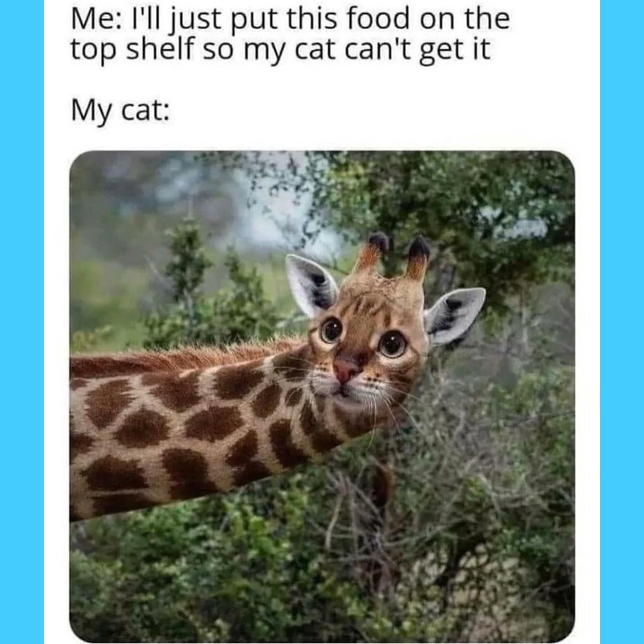644x644 pixels.
Task: Click the right giraffe horn
Action: click(417, 259)
